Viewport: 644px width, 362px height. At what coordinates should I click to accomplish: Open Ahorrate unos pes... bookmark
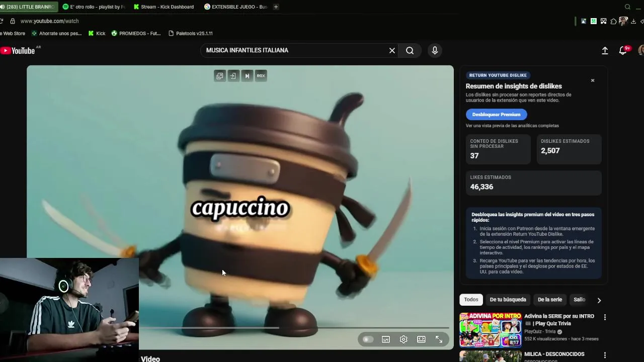pyautogui.click(x=56, y=33)
